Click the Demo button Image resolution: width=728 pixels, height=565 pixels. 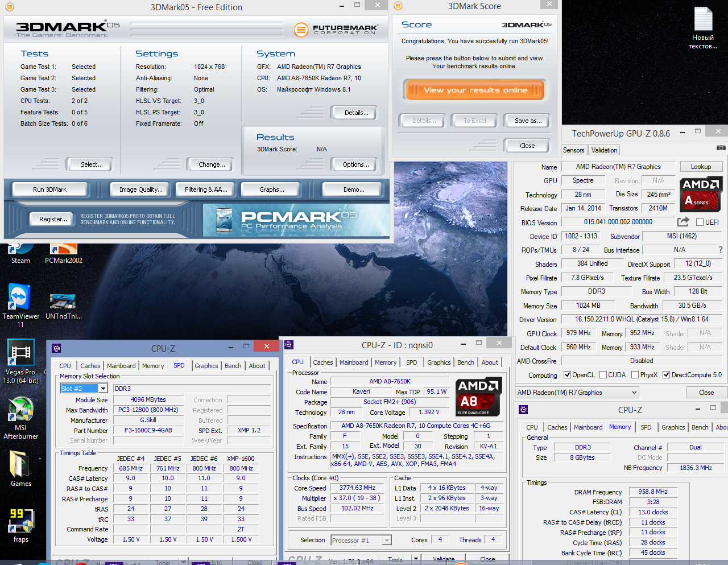click(x=354, y=189)
